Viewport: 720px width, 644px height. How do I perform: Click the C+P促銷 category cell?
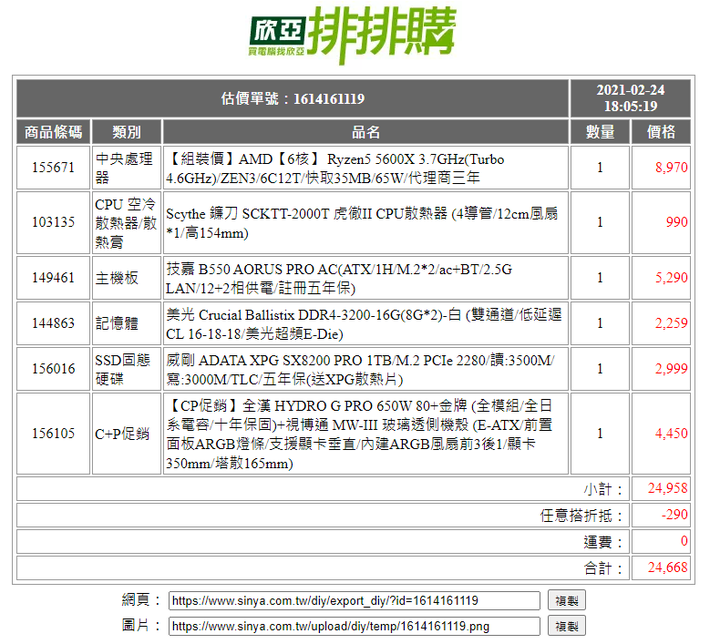[x=127, y=434]
